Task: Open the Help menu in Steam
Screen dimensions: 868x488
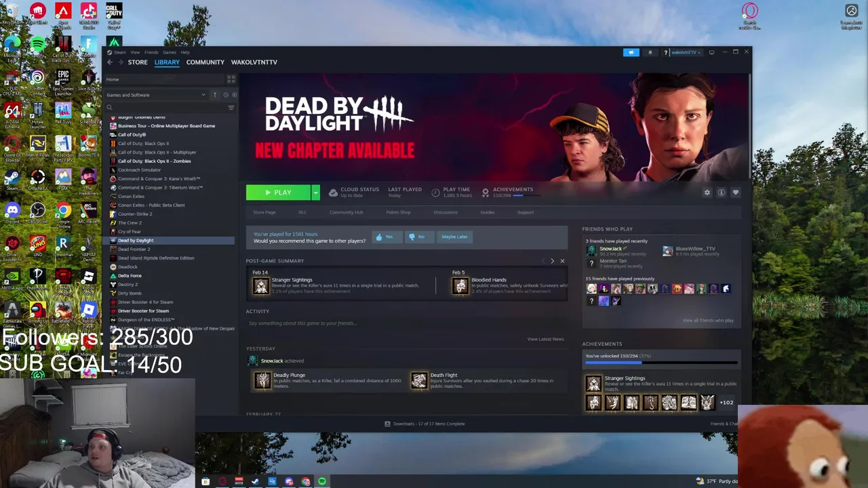Action: (x=185, y=52)
